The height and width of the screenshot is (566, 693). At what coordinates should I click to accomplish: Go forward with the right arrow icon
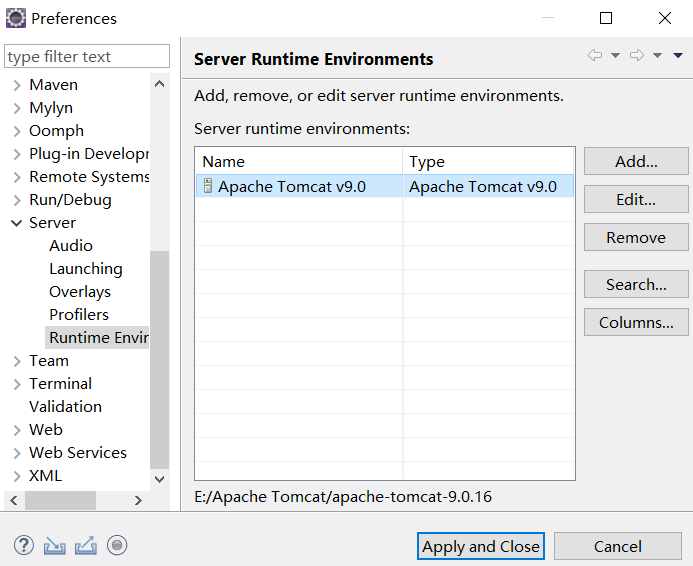637,55
